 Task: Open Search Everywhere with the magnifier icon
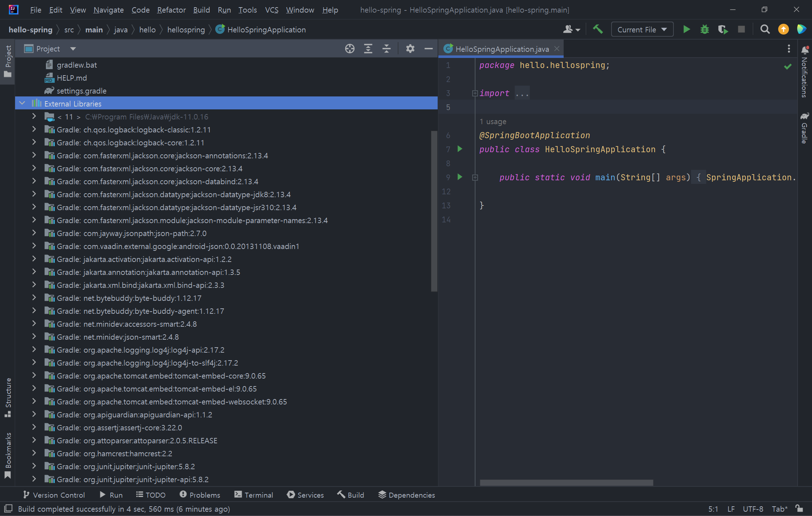tap(765, 30)
